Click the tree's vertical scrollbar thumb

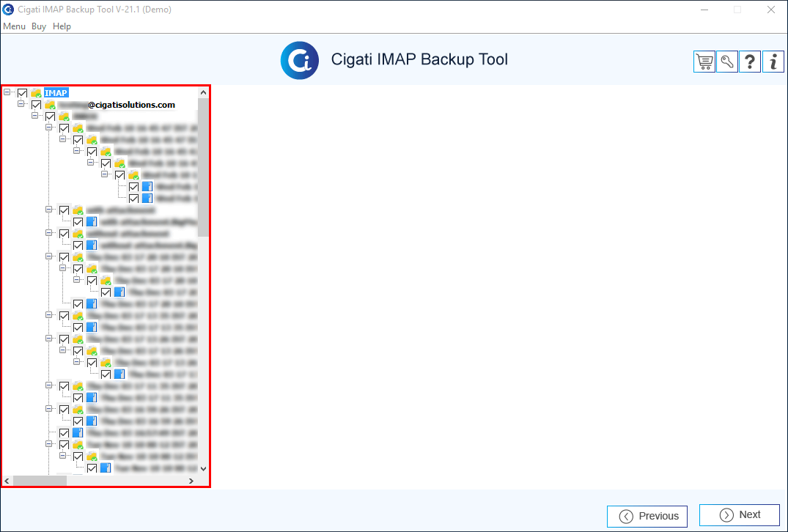tap(203, 167)
